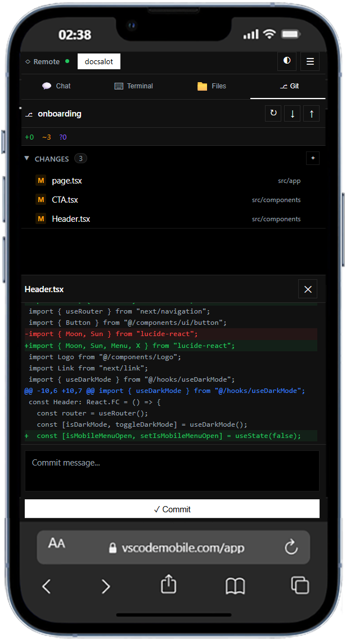Refresh the Git repository status
Viewport: 346px width, 644px height.
click(273, 113)
